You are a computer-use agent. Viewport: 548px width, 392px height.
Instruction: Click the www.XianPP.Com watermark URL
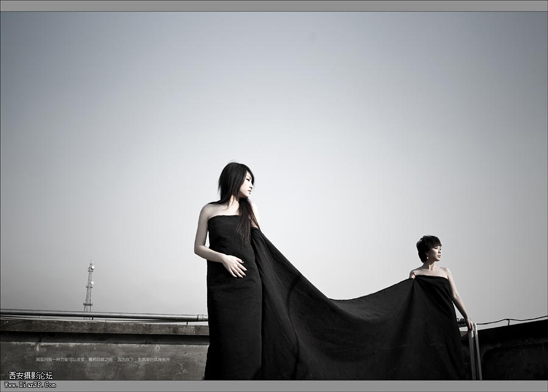[x=30, y=385]
